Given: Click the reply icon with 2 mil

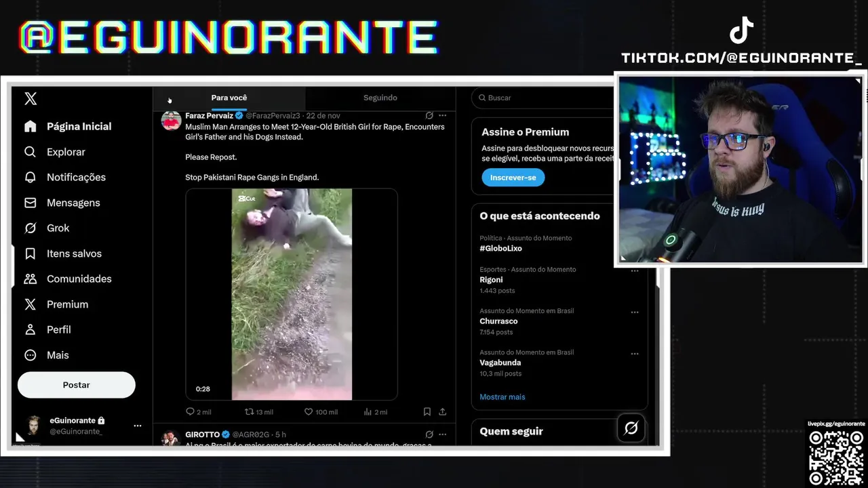Looking at the screenshot, I should (x=190, y=411).
